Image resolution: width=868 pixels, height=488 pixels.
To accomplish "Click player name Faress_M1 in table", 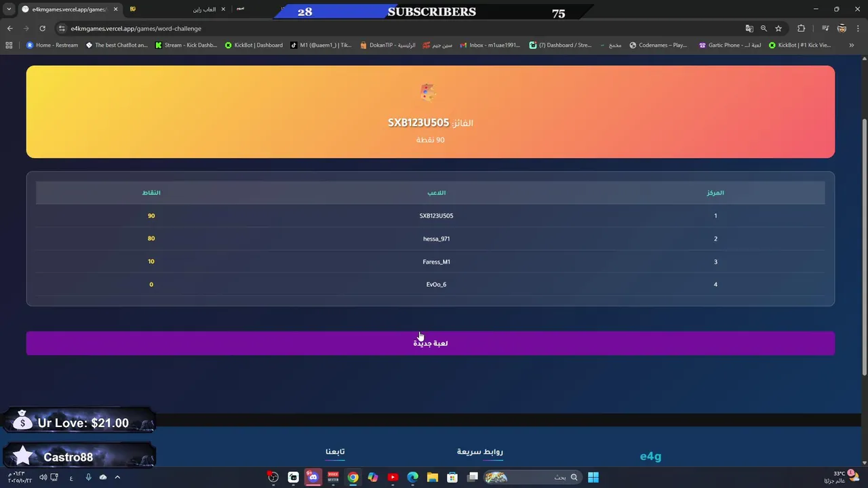I will [436, 262].
